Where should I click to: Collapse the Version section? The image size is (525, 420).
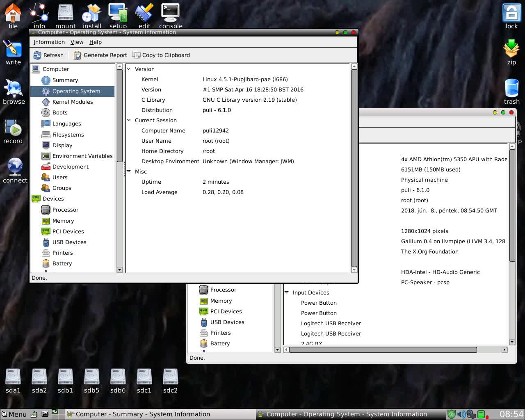[128, 69]
